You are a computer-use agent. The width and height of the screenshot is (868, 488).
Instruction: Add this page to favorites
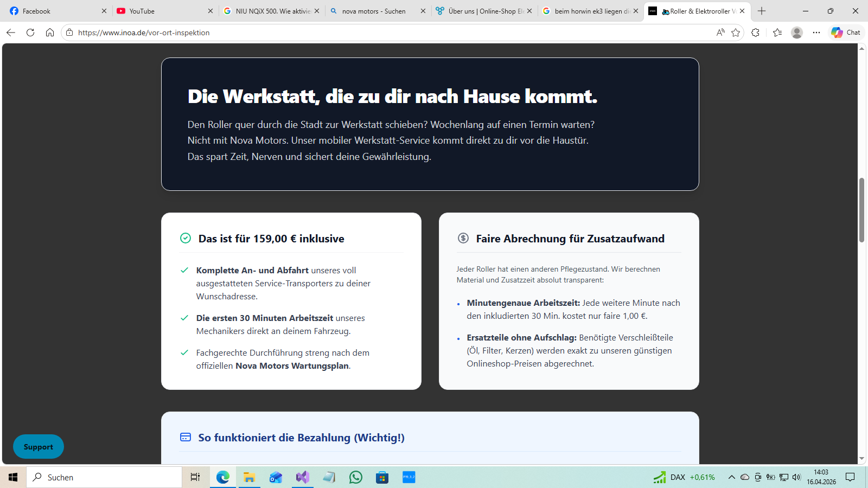pyautogui.click(x=736, y=33)
